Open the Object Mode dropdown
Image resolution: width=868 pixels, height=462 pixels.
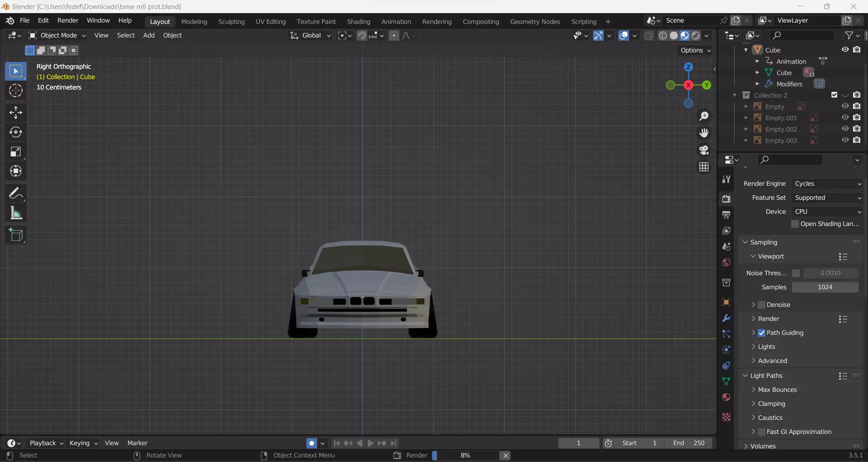click(57, 36)
